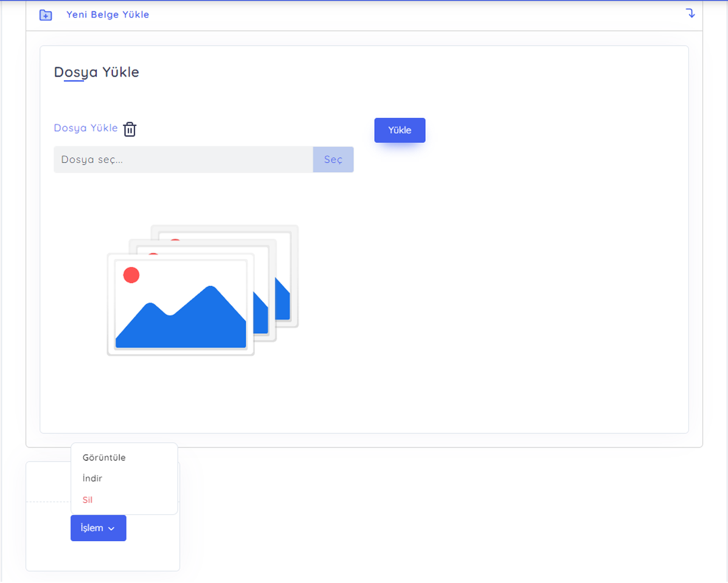Choose İndir from the dropdown menu
728x583 pixels.
(x=92, y=478)
